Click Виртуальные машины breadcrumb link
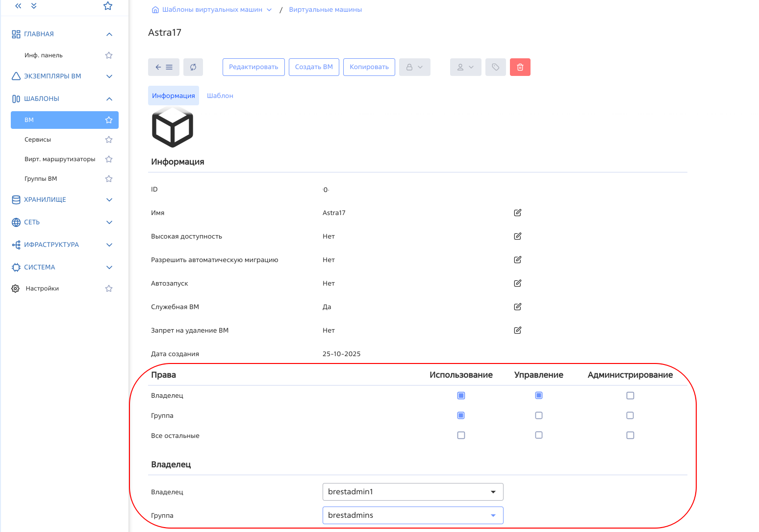 (x=325, y=10)
